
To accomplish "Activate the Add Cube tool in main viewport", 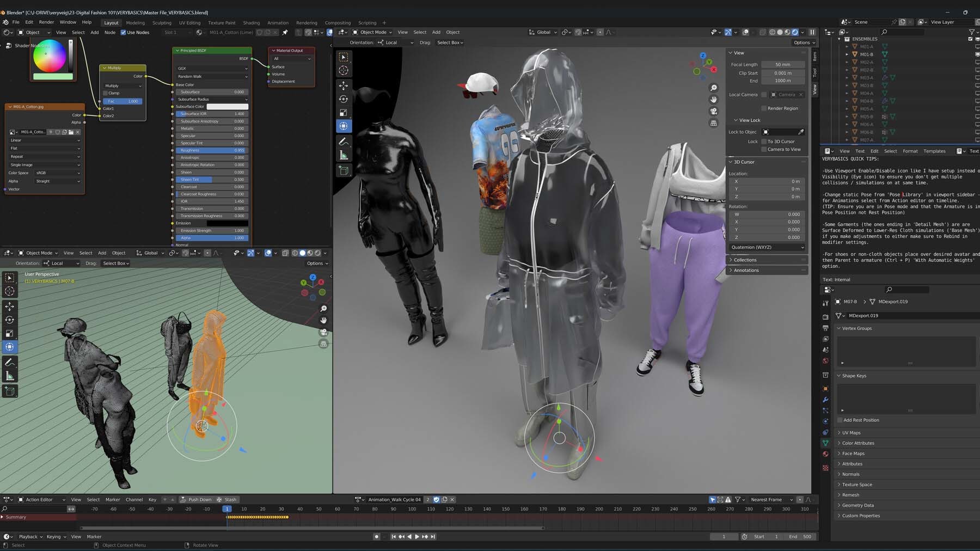I will tap(344, 170).
